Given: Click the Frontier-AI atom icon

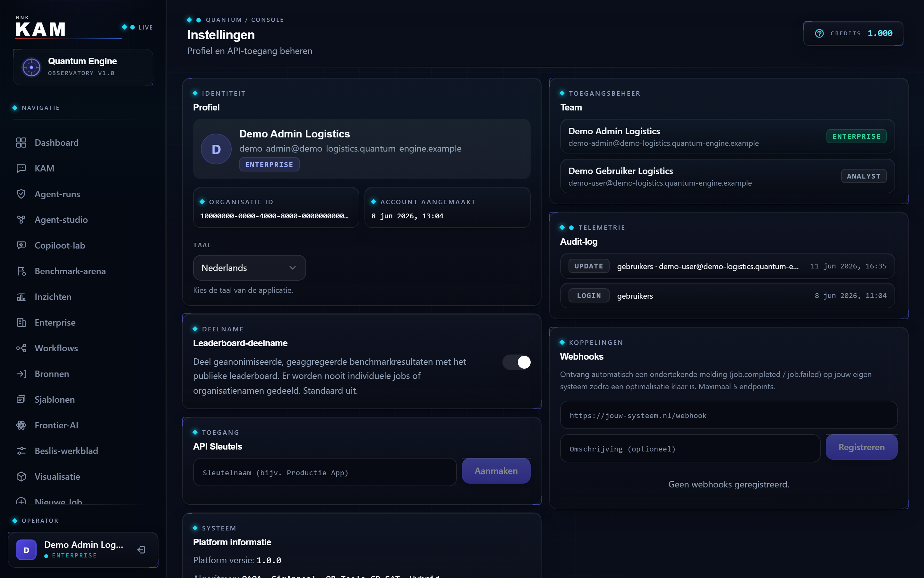Looking at the screenshot, I should coord(21,425).
